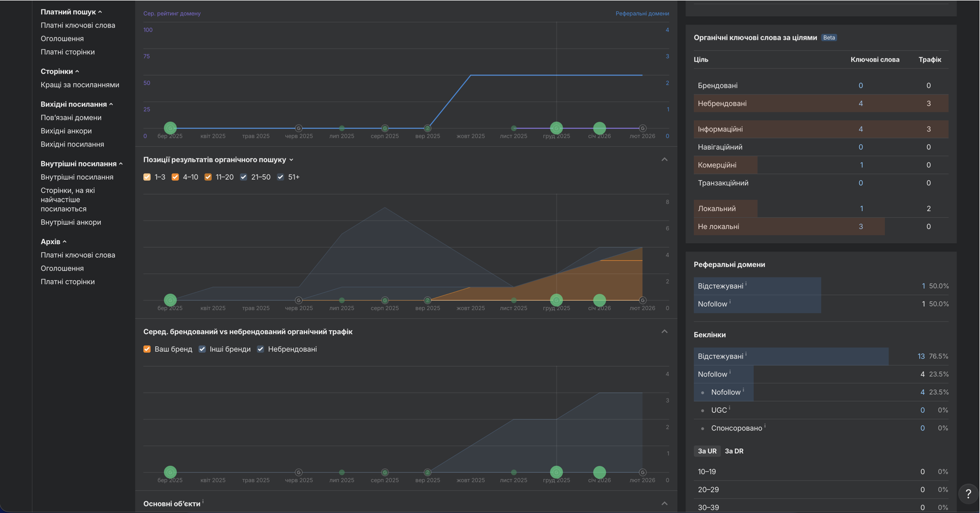980x513 pixels.
Task: Click info icon beside Відстежувані in Беклінки
Action: click(x=746, y=354)
